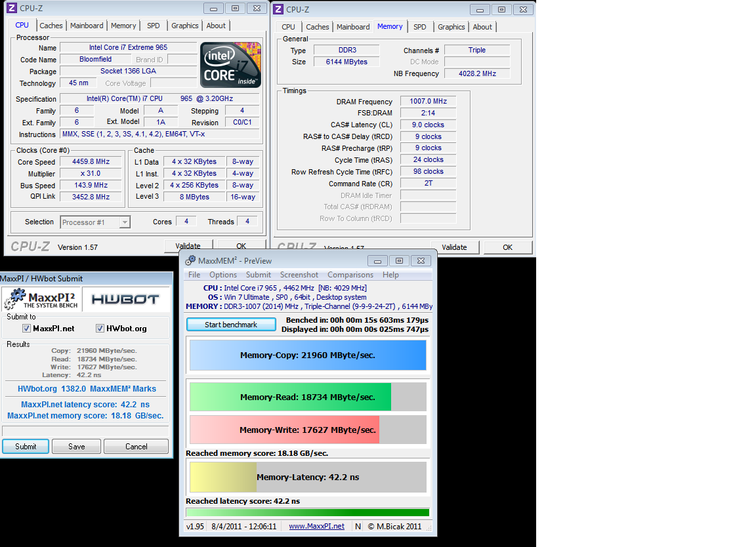Open Mainboard tab in right CPU-Z window
This screenshot has height=547, width=756.
tap(353, 27)
